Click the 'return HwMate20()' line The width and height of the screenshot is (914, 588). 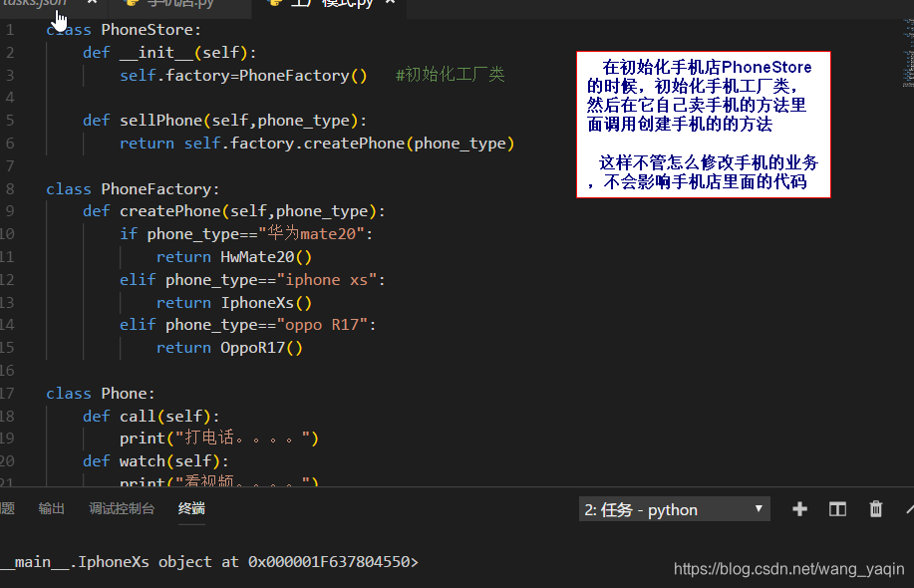(x=234, y=257)
